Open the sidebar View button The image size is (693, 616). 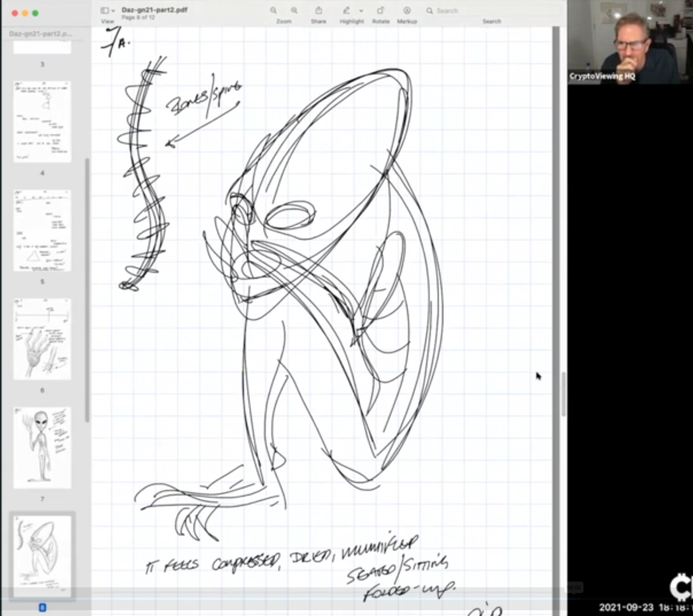click(x=104, y=10)
